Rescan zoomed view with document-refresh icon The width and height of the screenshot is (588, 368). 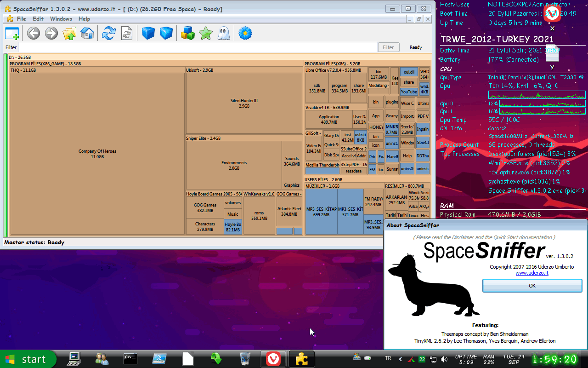pyautogui.click(x=127, y=33)
